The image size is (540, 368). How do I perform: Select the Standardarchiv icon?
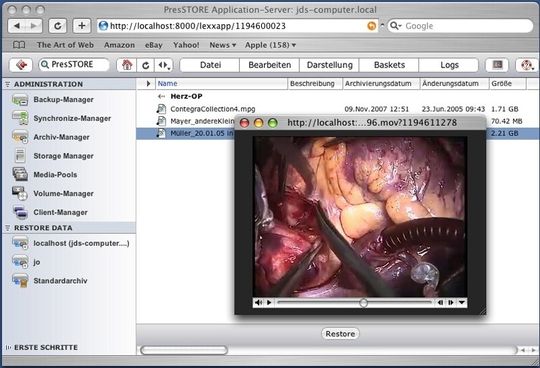[20, 281]
